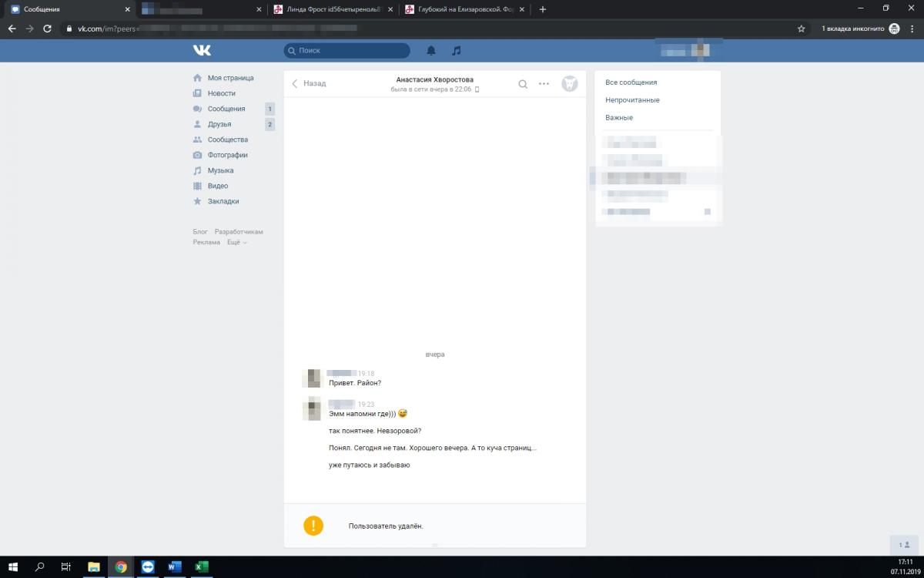Viewport: 924px width, 578px height.
Task: Go back using the Назад button
Action: [x=309, y=83]
